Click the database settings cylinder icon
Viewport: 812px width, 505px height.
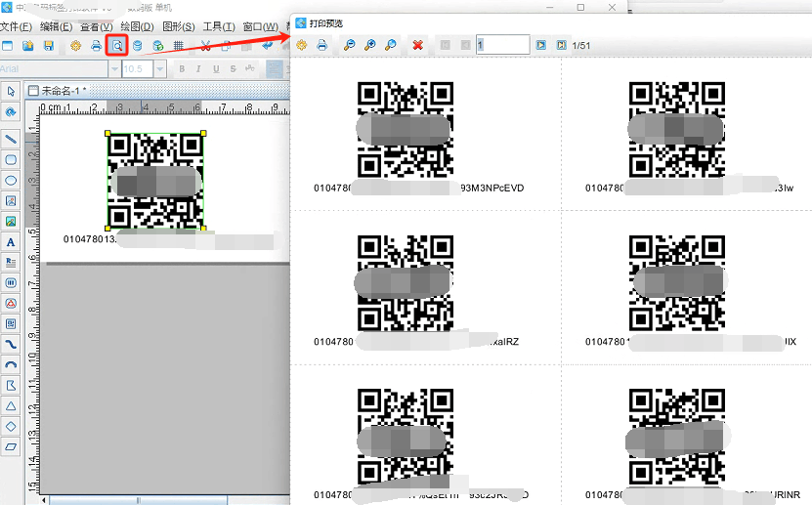[137, 46]
